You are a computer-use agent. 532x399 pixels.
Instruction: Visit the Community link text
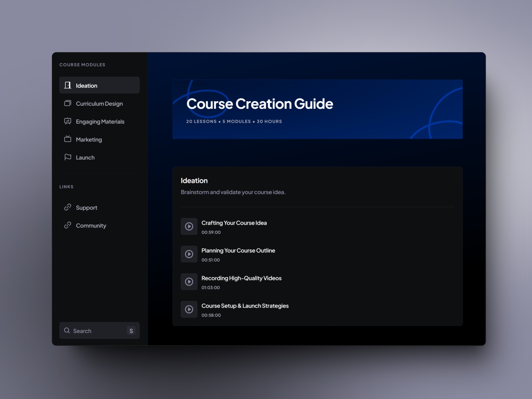(91, 226)
